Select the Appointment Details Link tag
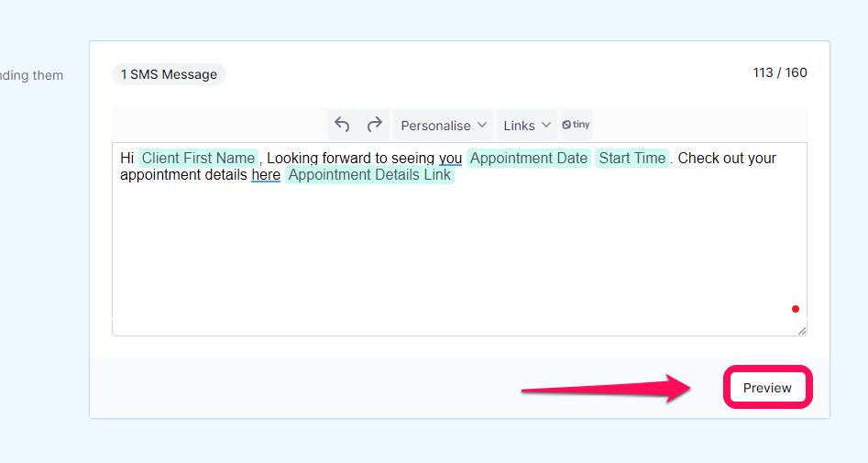This screenshot has height=463, width=868. 369,175
